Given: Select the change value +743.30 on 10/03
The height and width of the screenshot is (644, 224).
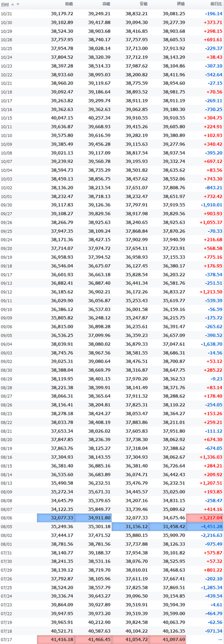Looking at the screenshot, I should pos(212,179).
